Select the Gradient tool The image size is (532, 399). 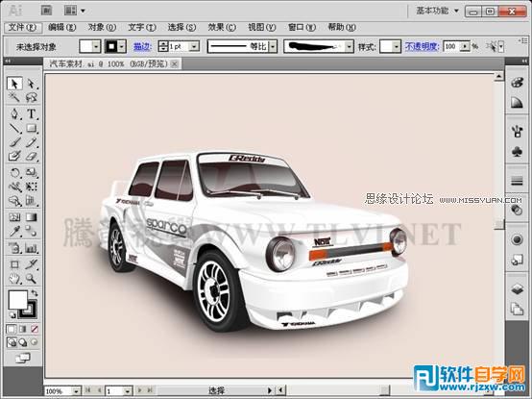coord(32,217)
